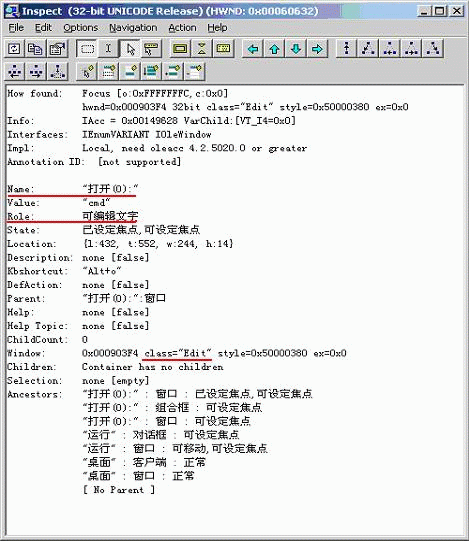Screen dimensions: 469x541
Task: Click the yellow rectangle window icon
Action: coord(180,49)
